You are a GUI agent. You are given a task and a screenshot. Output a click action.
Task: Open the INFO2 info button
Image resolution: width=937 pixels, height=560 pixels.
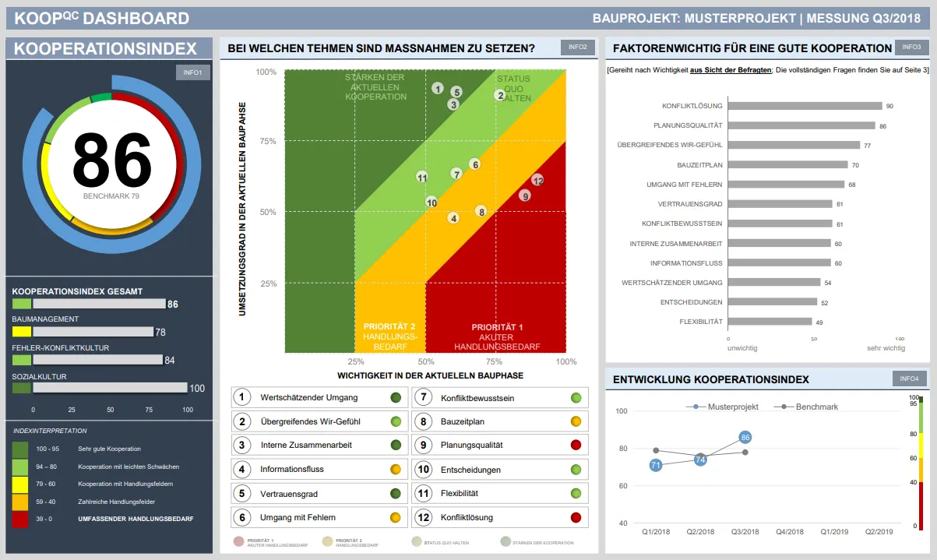(x=577, y=48)
